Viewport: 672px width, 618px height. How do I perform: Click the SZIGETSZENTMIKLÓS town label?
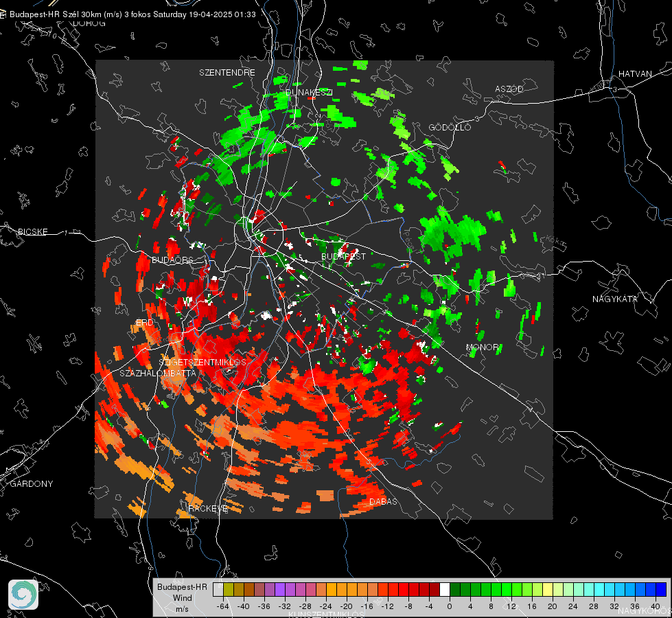[202, 362]
